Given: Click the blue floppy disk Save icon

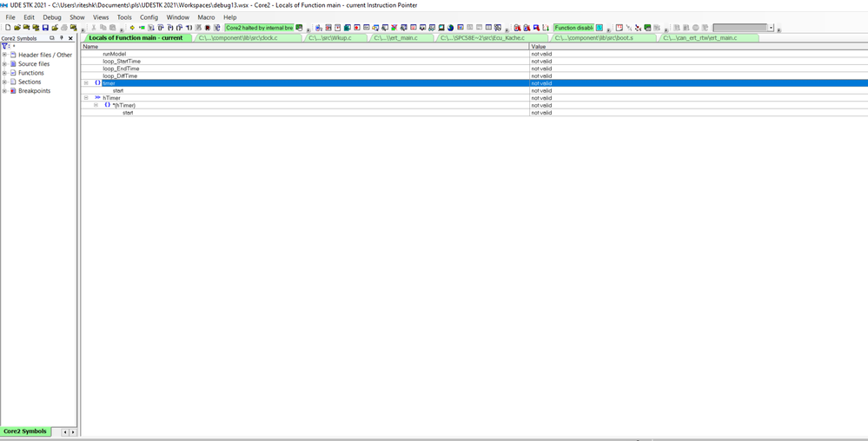Looking at the screenshot, I should coord(45,28).
